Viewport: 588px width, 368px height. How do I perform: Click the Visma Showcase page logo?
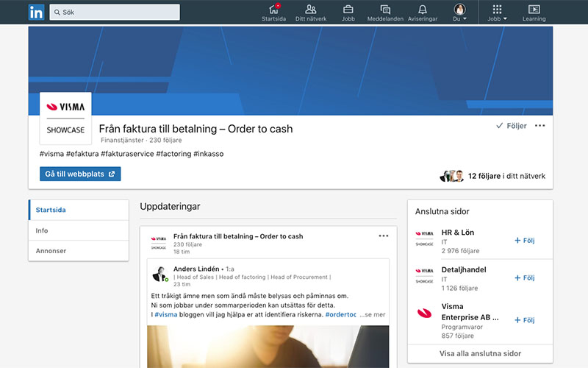pyautogui.click(x=65, y=118)
